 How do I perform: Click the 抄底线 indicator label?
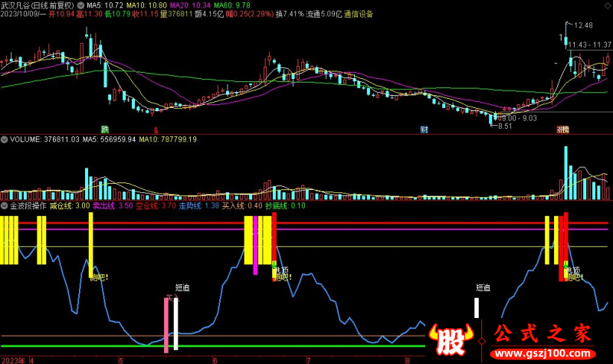[x=279, y=206]
